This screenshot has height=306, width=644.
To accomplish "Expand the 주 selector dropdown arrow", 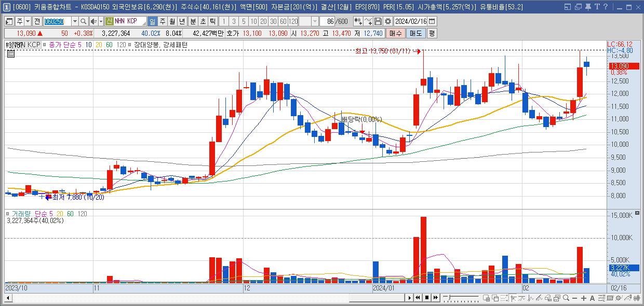I will point(28,21).
